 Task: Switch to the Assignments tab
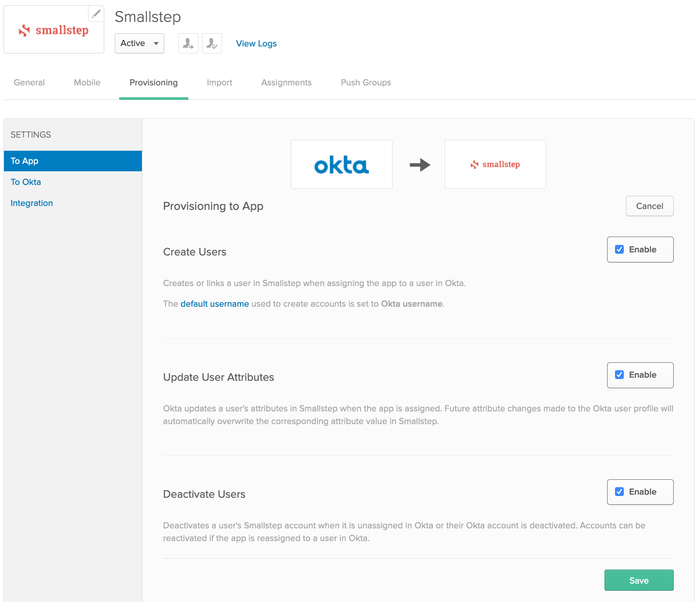pos(286,83)
